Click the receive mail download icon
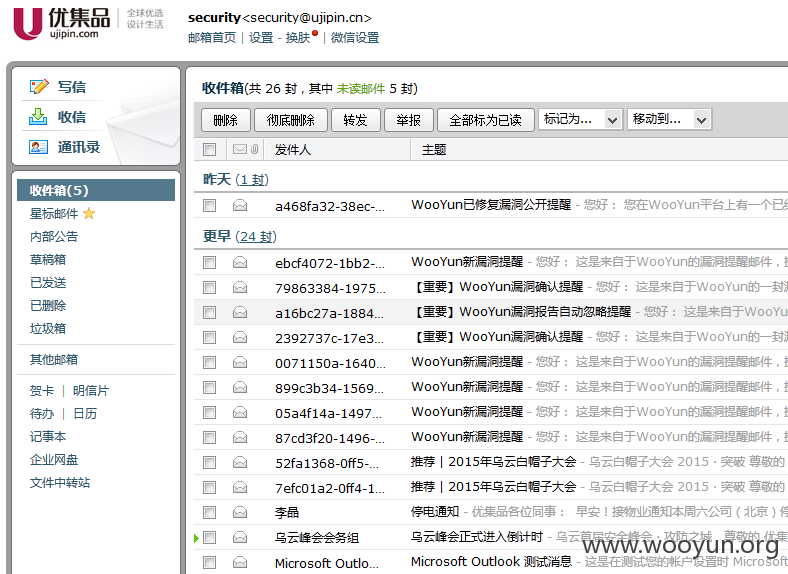 (38, 117)
